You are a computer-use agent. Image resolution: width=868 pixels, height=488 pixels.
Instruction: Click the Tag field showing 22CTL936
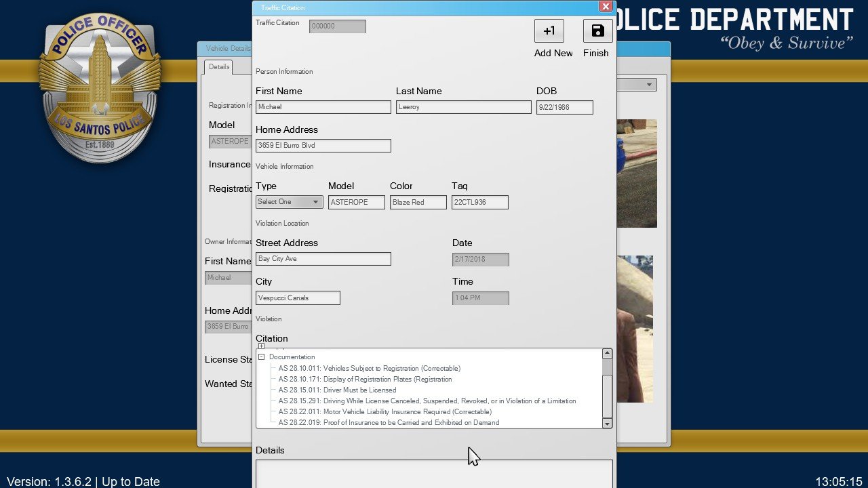point(479,203)
